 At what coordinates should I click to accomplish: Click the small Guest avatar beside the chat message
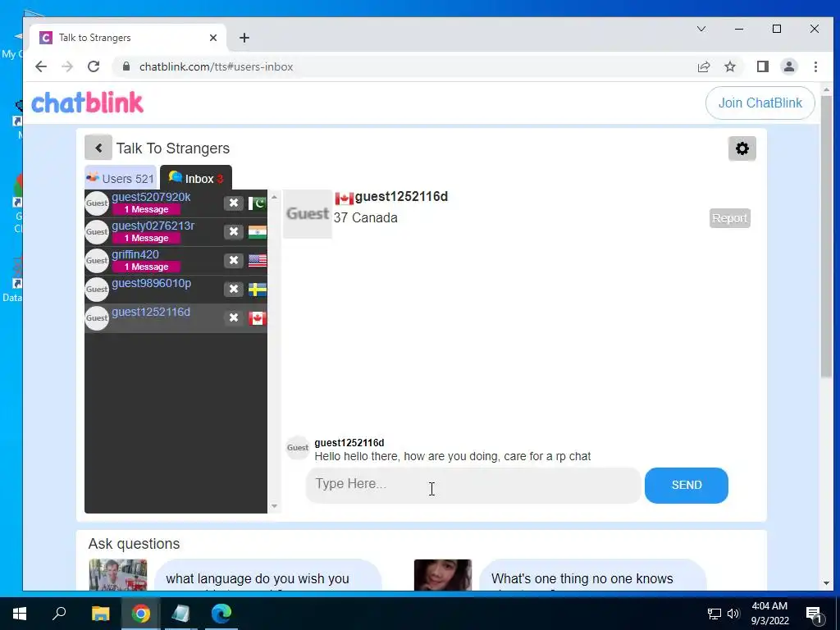[297, 447]
